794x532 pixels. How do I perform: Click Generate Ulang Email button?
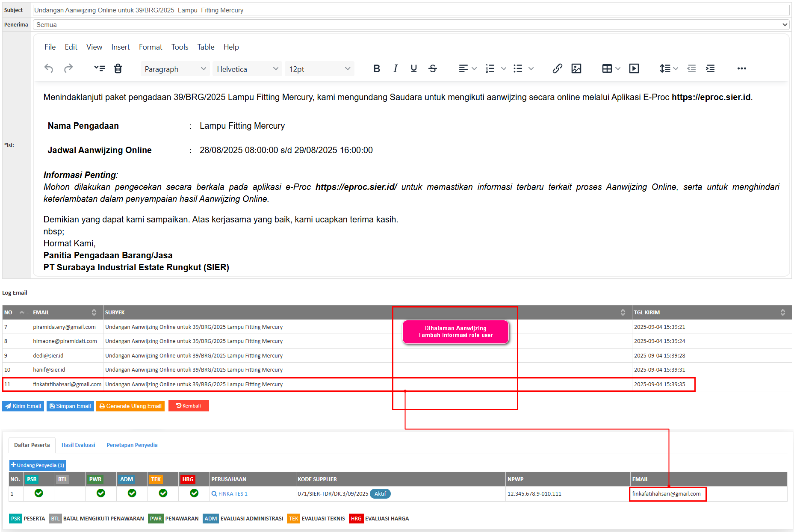pos(130,406)
